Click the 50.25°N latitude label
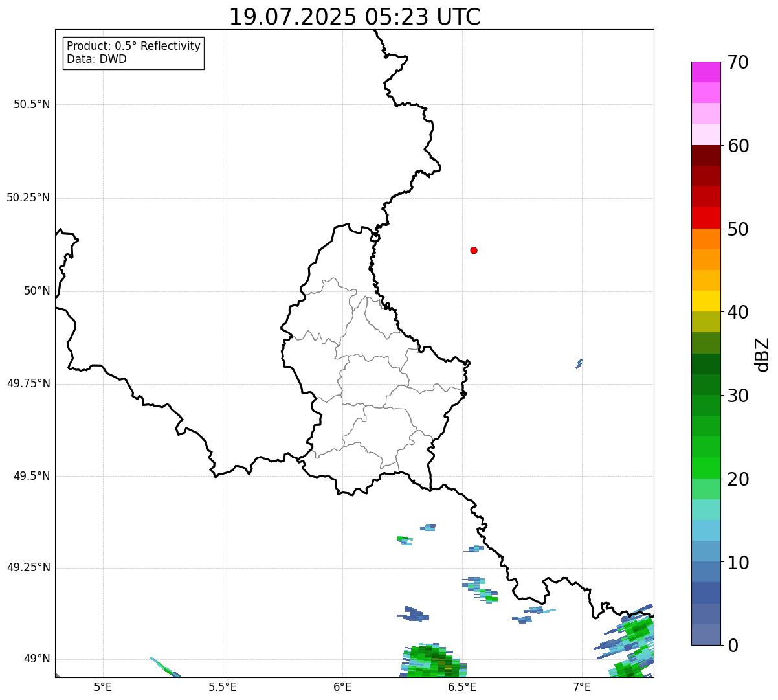This screenshot has height=700, width=778. pyautogui.click(x=28, y=198)
